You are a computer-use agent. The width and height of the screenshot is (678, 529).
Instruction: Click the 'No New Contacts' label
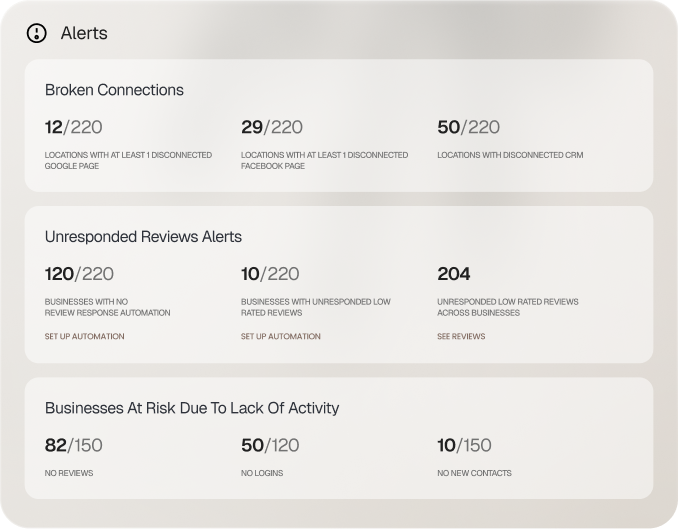point(474,473)
